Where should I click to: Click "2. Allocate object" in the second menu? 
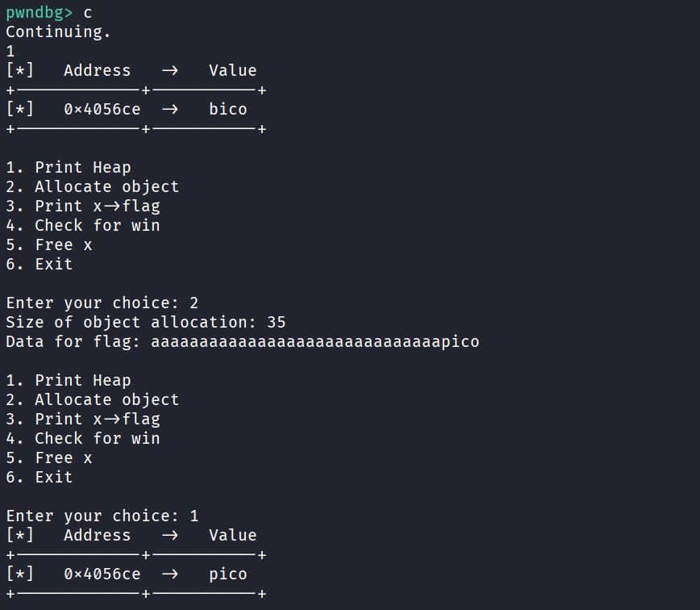[x=92, y=400]
